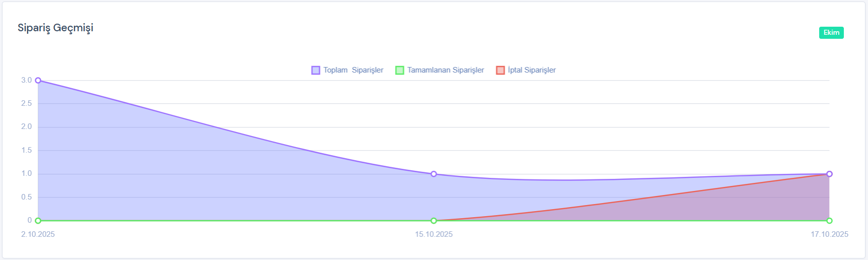Click the 0.5 y-axis tick label
Viewport: 868px width, 260px height.
point(27,197)
